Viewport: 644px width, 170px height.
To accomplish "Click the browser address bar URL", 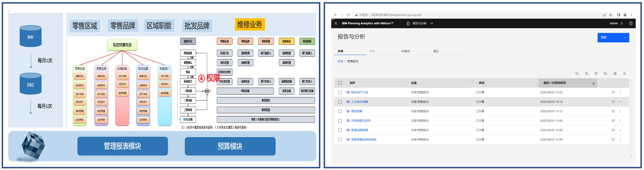I will [396, 15].
